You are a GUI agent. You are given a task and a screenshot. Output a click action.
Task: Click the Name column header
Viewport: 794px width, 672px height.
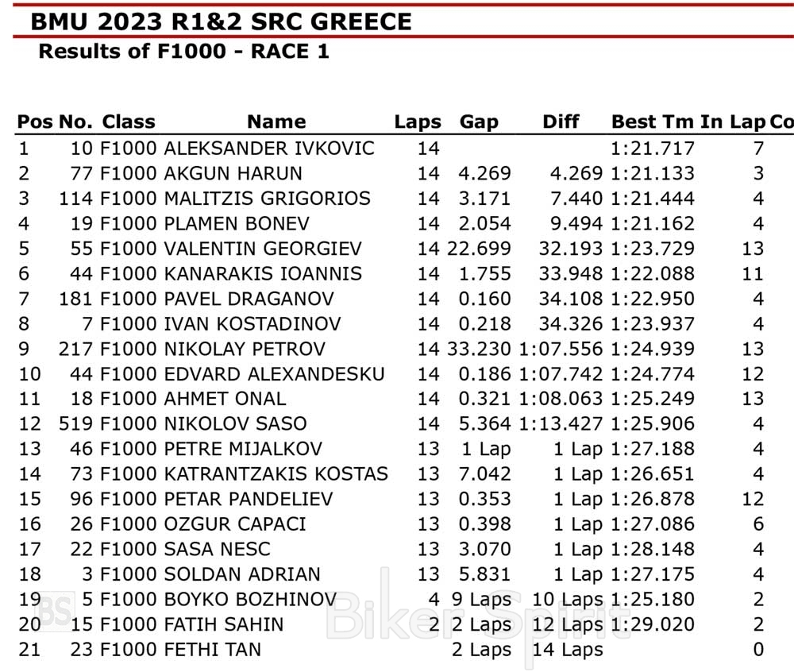click(x=276, y=122)
